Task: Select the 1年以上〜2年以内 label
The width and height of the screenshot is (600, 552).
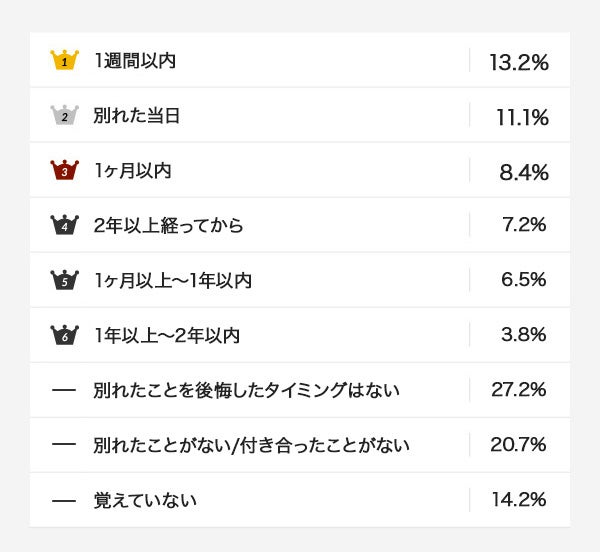Action: pyautogui.click(x=166, y=335)
